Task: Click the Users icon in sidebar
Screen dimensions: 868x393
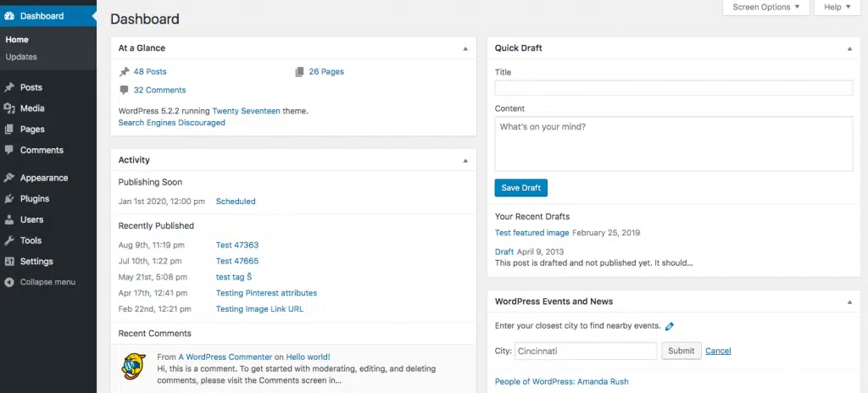Action: point(9,220)
